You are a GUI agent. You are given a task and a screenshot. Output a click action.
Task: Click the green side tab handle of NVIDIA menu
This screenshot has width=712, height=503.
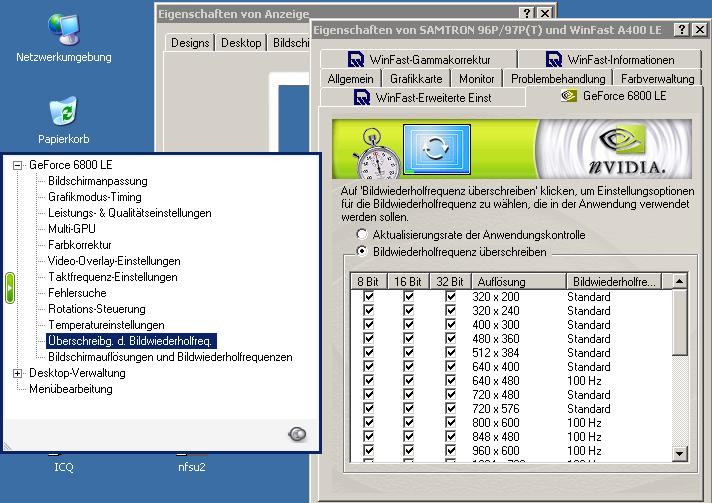click(10, 288)
